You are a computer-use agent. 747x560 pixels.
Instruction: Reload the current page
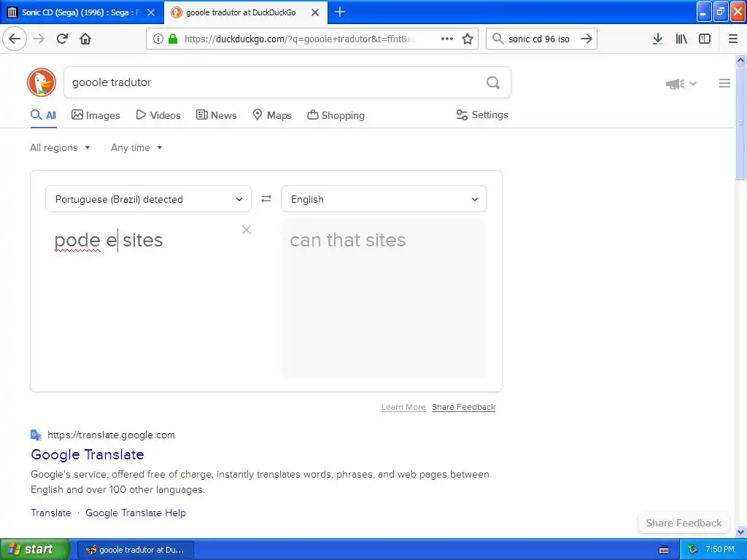62,39
